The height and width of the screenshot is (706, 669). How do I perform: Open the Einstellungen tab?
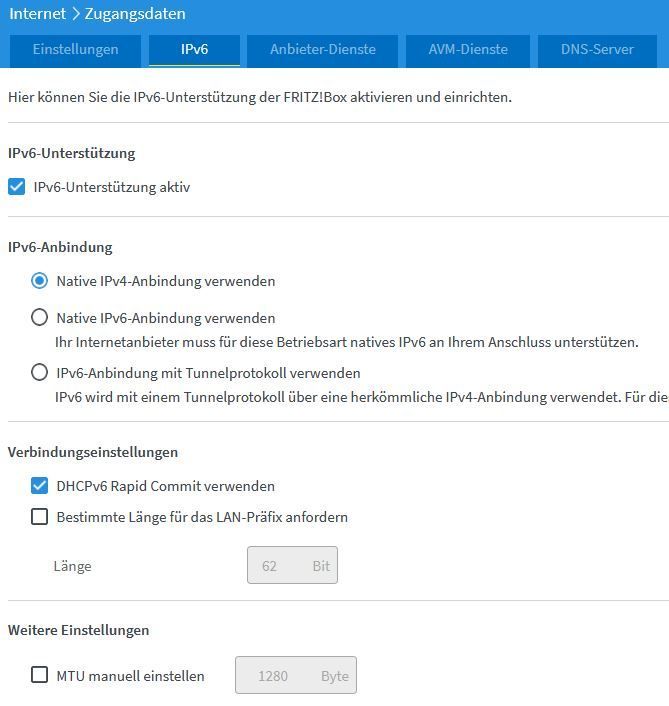(x=75, y=49)
